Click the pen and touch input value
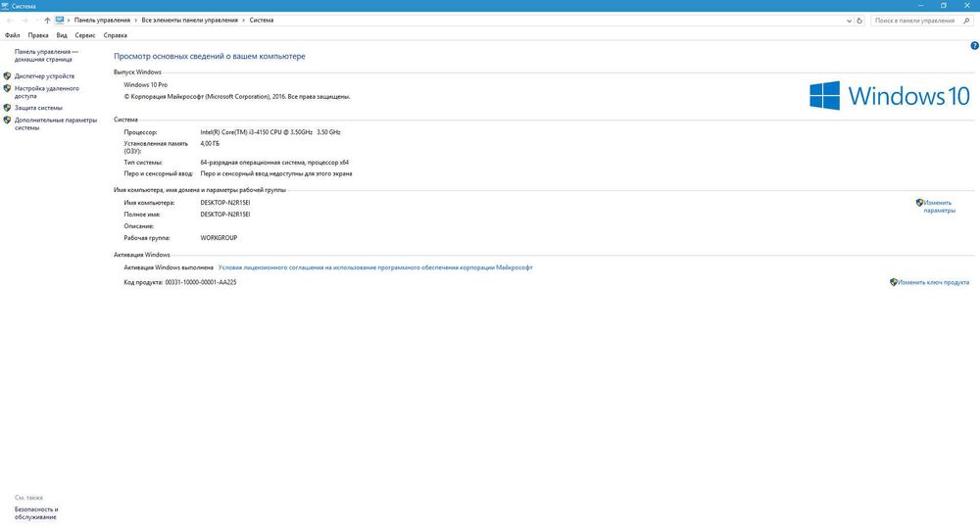The image size is (980, 531). (x=276, y=173)
